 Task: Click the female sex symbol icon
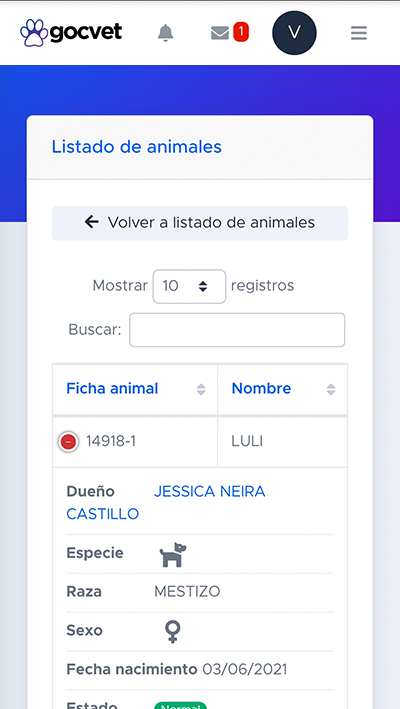click(173, 631)
